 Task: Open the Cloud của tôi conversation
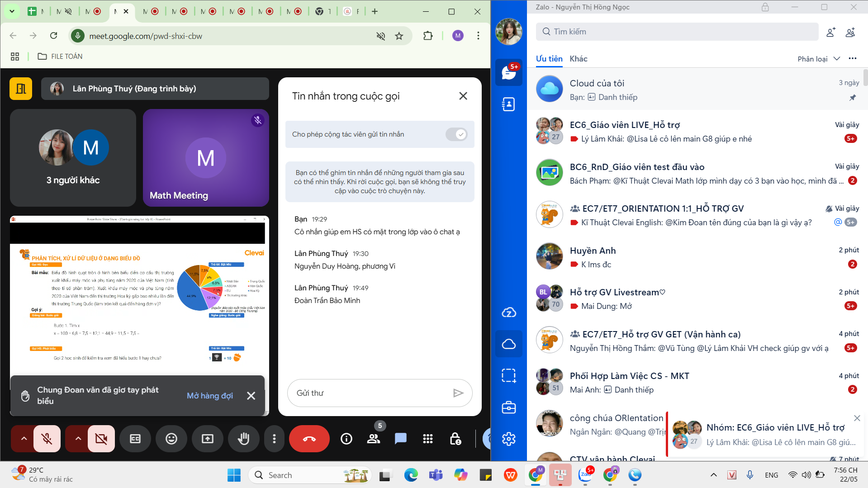click(697, 90)
